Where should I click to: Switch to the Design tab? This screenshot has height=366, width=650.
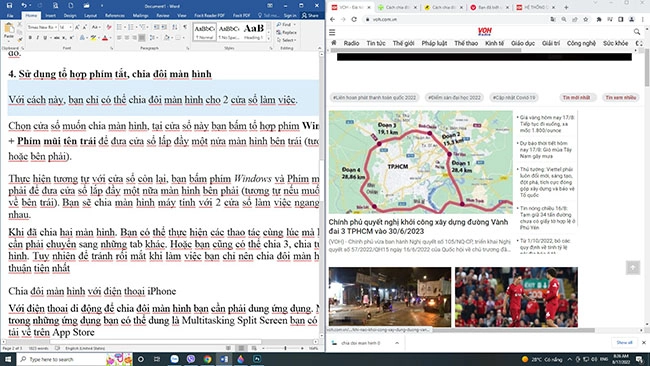[x=70, y=15]
